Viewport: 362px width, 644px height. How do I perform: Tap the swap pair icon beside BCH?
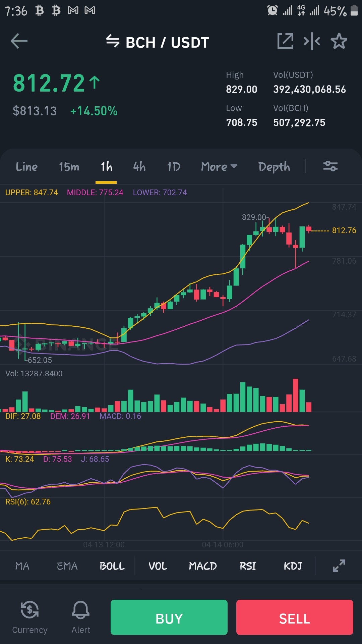coord(113,41)
